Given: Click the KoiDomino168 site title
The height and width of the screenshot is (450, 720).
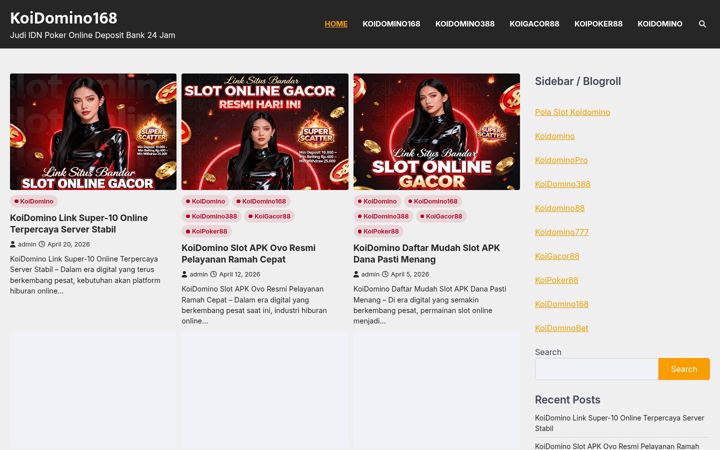Looking at the screenshot, I should point(63,18).
